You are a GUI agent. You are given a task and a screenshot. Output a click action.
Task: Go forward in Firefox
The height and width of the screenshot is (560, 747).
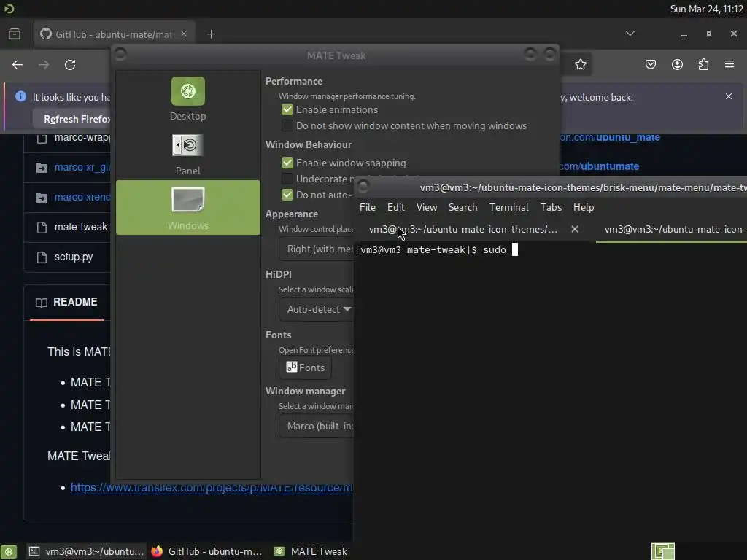pos(44,65)
